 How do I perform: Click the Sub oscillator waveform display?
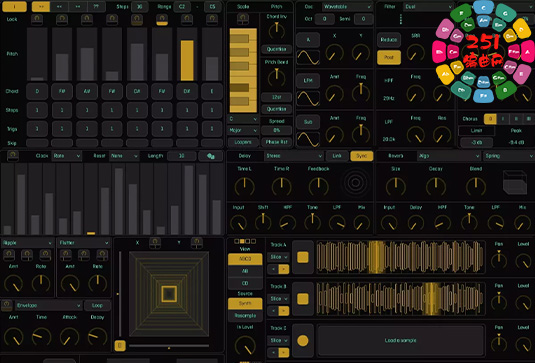click(308, 139)
